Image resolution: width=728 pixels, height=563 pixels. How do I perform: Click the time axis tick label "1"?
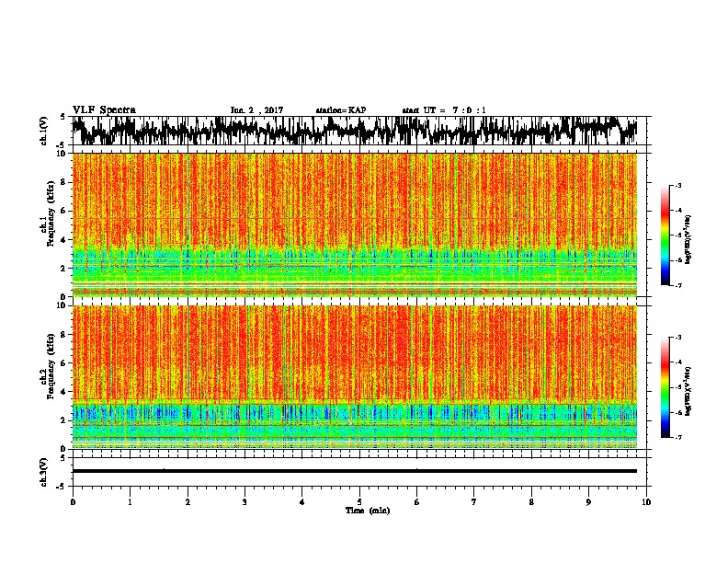point(131,502)
